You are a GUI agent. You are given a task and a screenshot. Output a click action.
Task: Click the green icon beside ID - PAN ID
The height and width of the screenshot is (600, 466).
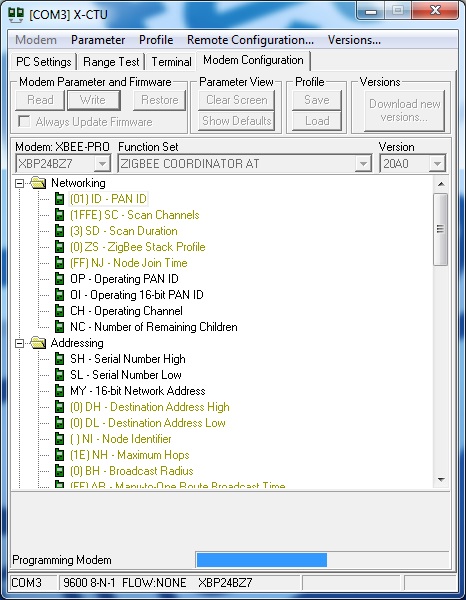point(59,199)
